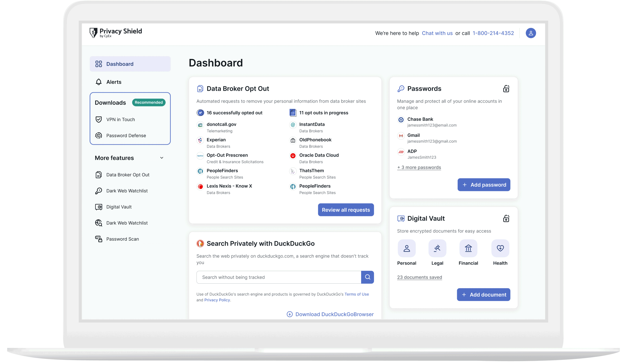Click the opt outs in progress icon
The image size is (629, 364).
click(293, 113)
